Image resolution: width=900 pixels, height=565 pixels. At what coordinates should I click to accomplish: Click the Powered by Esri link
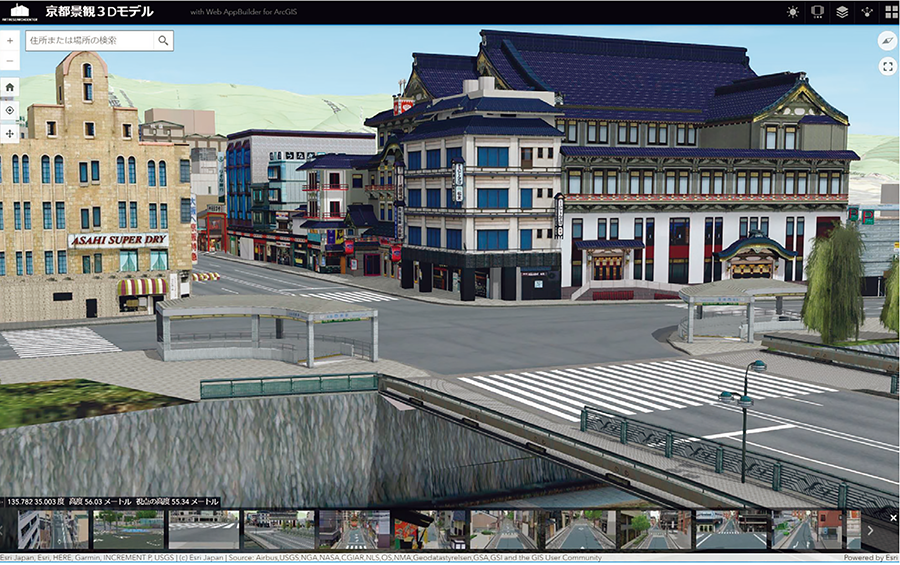pos(871,558)
